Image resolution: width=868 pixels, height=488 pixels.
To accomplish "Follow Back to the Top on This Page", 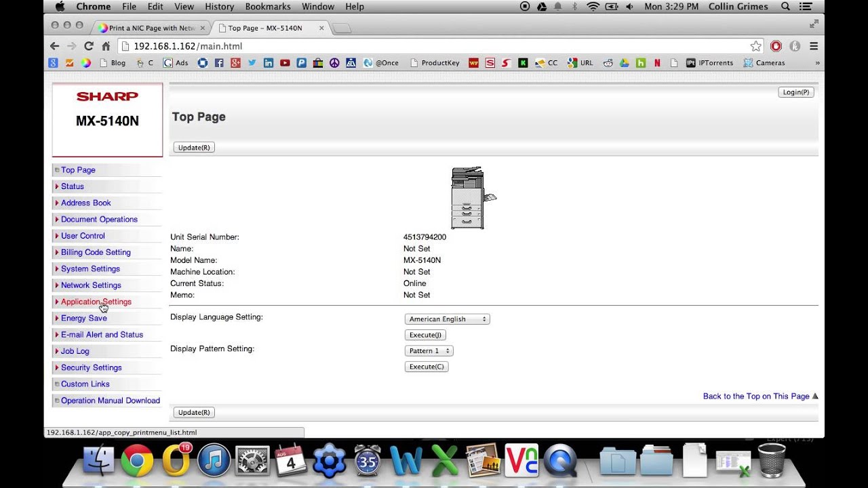I will 756,396.
